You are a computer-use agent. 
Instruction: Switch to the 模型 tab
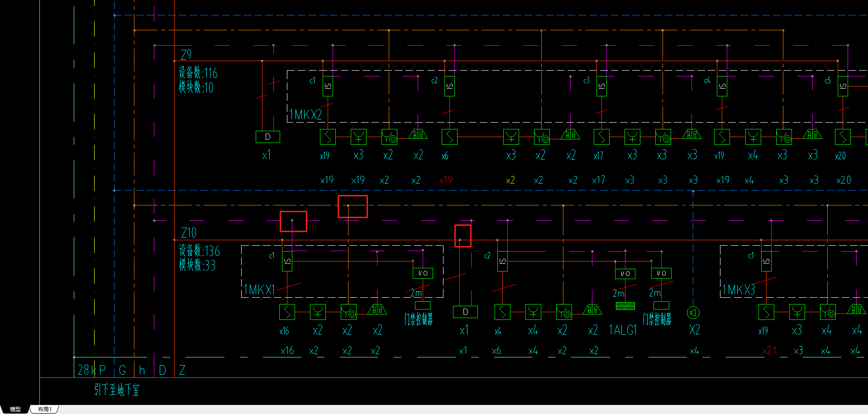[15, 409]
